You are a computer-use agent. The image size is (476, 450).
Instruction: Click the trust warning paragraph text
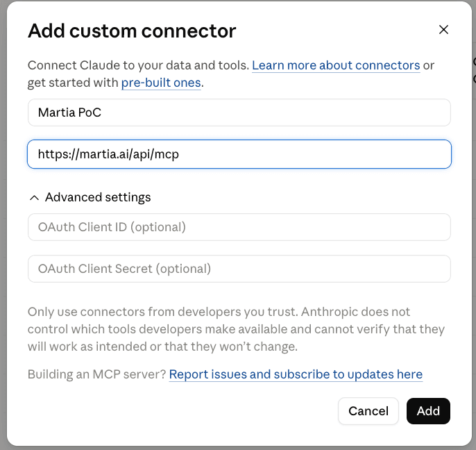(x=236, y=329)
